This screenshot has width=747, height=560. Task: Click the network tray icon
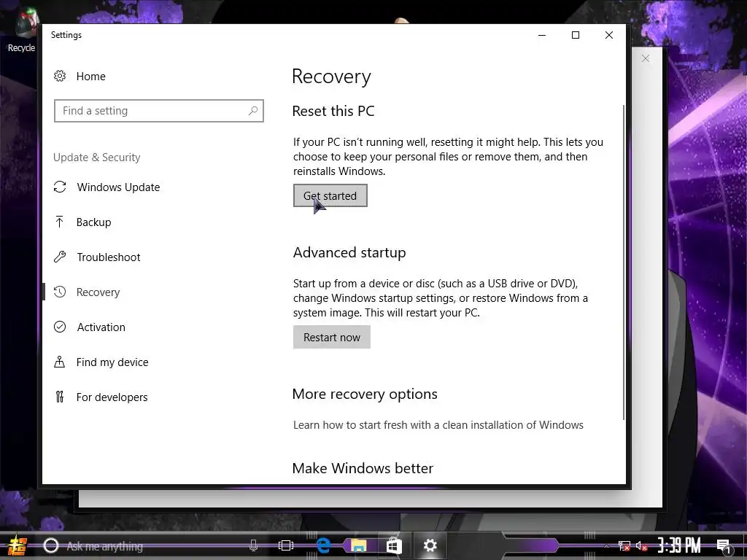(x=624, y=545)
